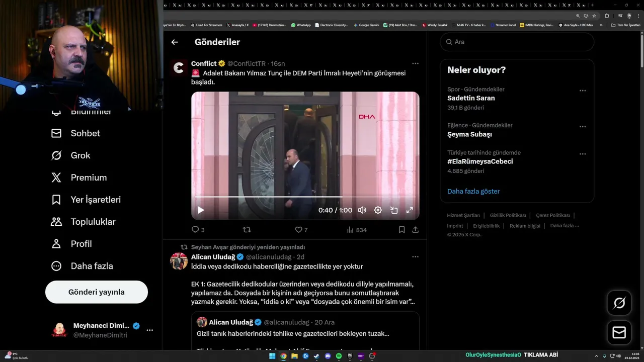The width and height of the screenshot is (644, 362).
Task: Open Grok in the sidebar
Action: (70, 155)
